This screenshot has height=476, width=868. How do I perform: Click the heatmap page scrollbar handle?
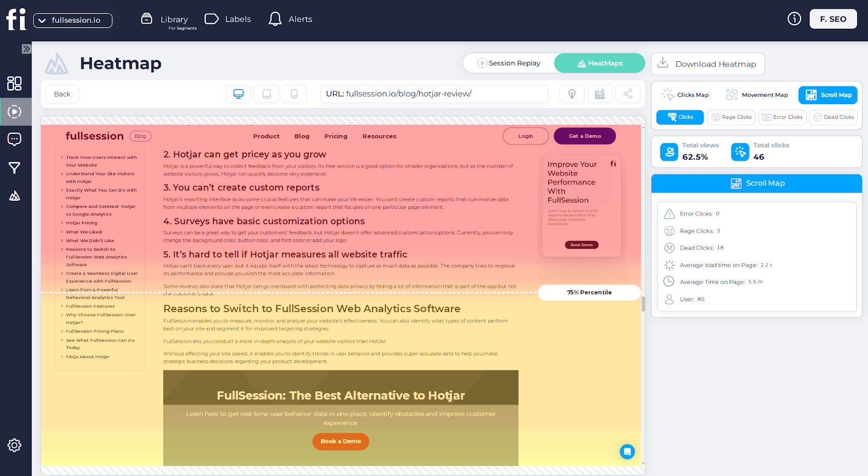643,304
